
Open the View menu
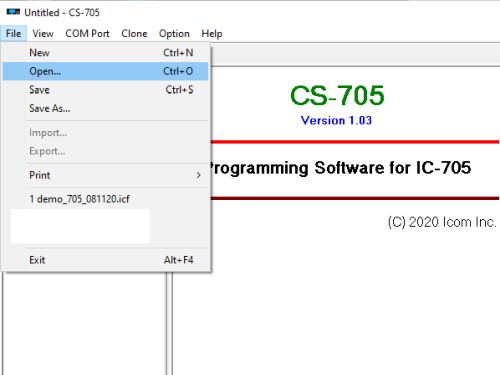point(43,34)
